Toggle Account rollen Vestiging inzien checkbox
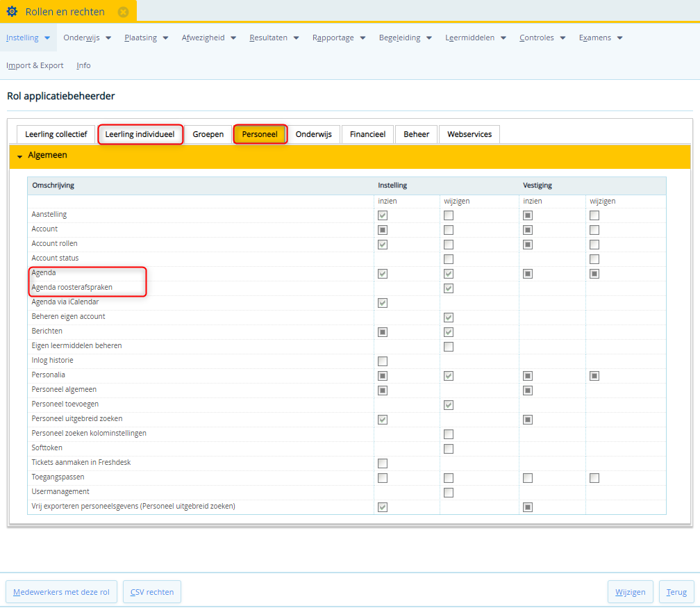Screen dimensions: 700x608 (x=528, y=245)
